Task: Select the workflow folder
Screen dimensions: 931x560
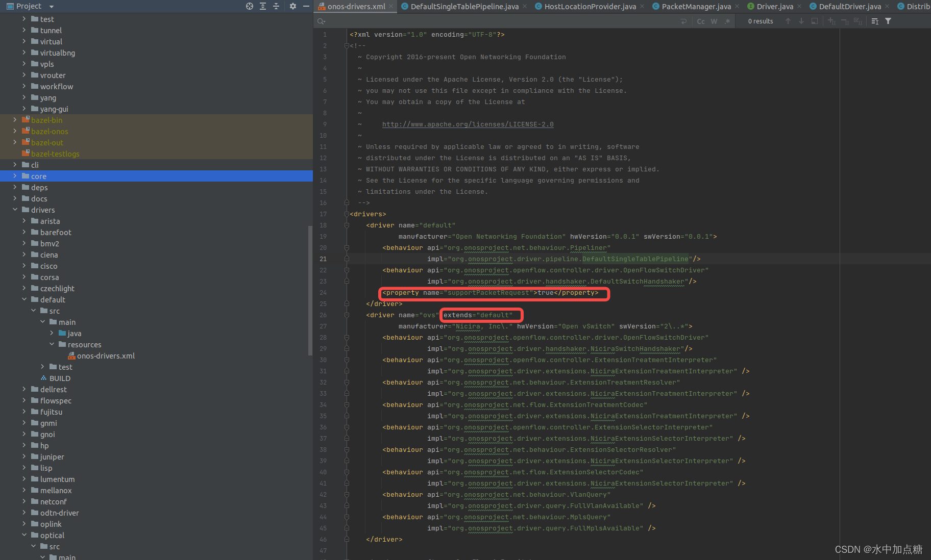Action: click(56, 87)
